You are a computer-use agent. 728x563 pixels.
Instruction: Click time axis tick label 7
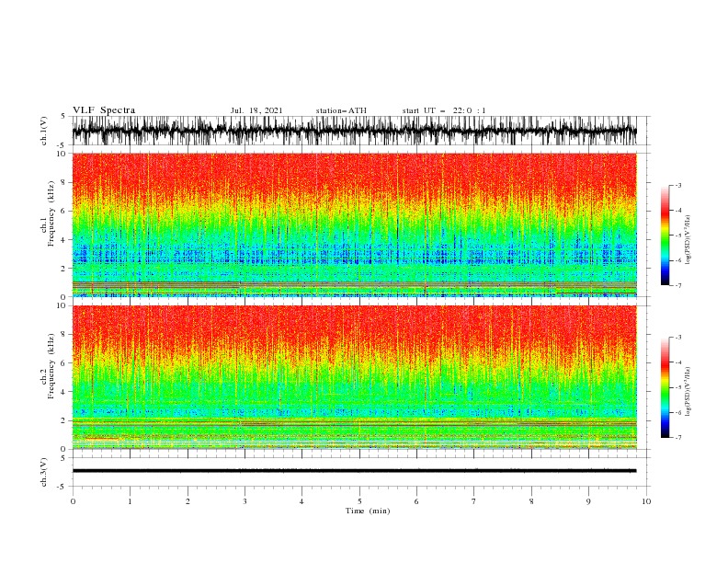coord(474,501)
